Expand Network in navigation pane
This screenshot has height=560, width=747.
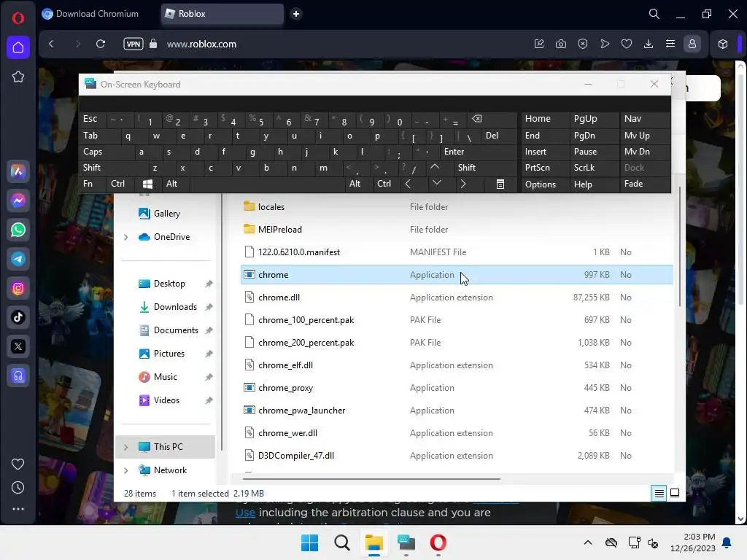click(125, 470)
